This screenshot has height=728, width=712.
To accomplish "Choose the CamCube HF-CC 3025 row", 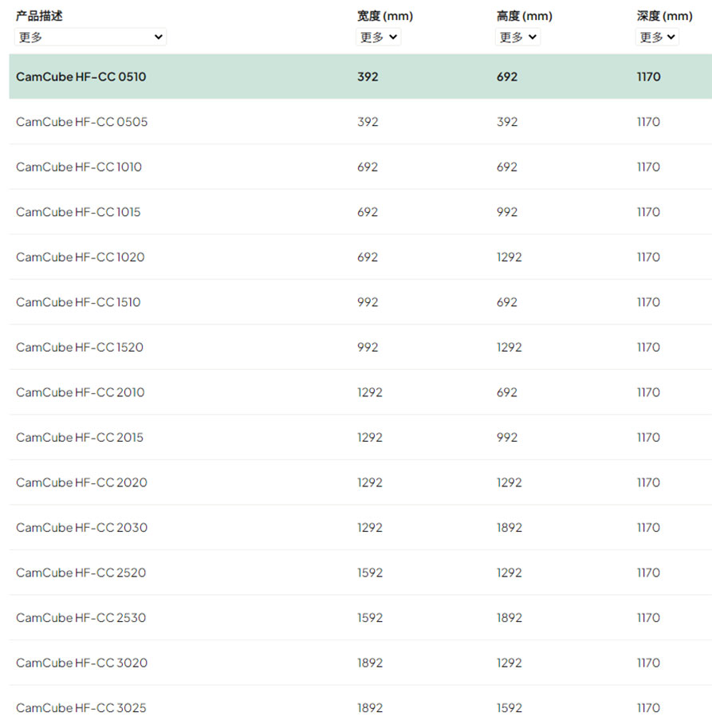I will coord(360,706).
